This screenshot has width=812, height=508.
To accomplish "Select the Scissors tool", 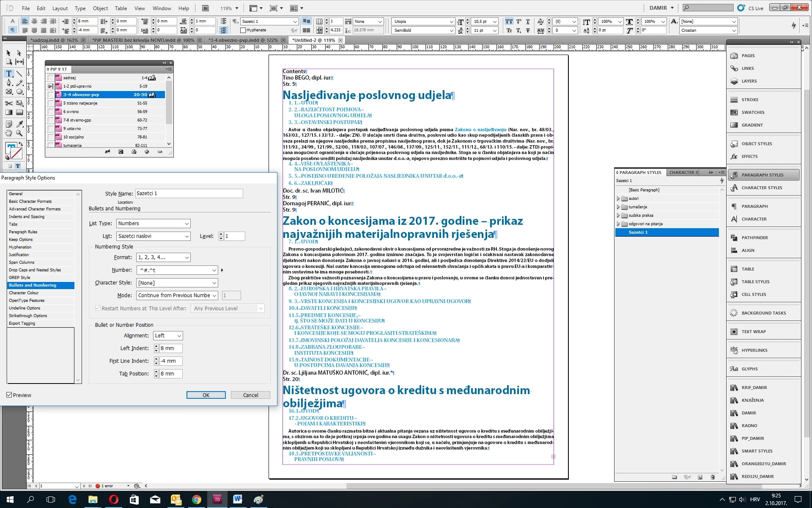I will (x=9, y=103).
